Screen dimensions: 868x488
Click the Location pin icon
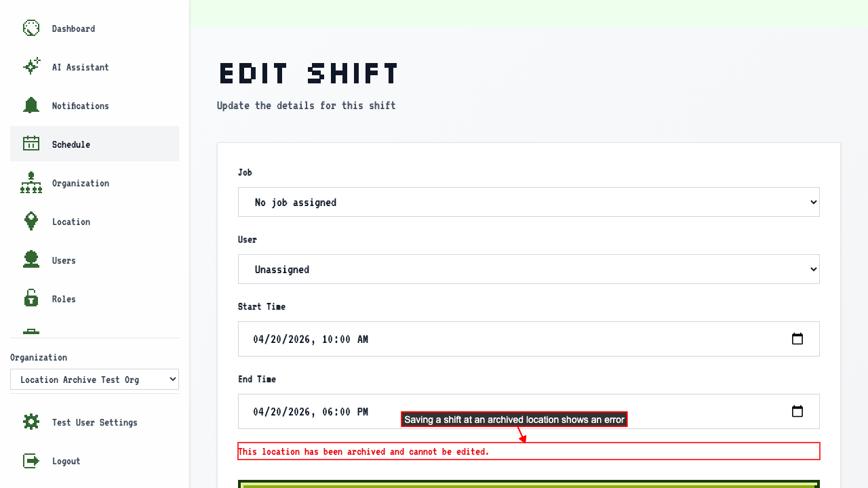click(x=31, y=222)
